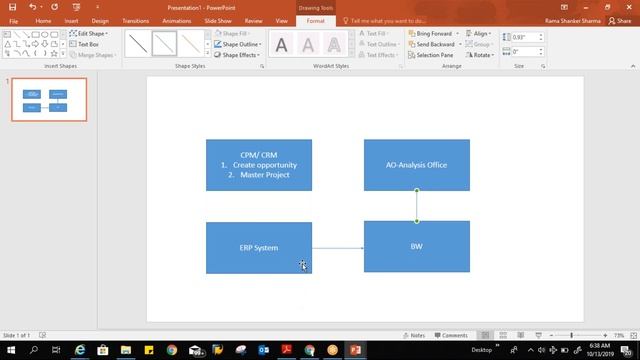Open Outlook from taskbar
Image resolution: width=640 pixels, height=360 pixels.
[264, 350]
